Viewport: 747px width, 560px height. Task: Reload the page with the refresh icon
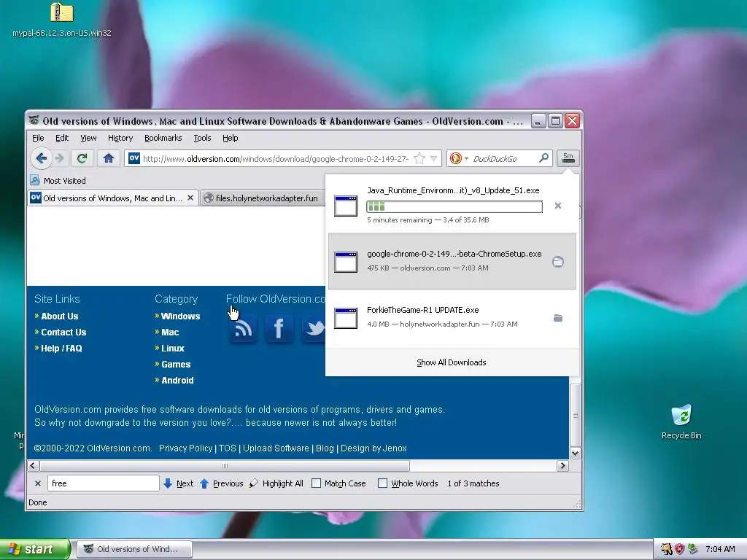point(82,158)
